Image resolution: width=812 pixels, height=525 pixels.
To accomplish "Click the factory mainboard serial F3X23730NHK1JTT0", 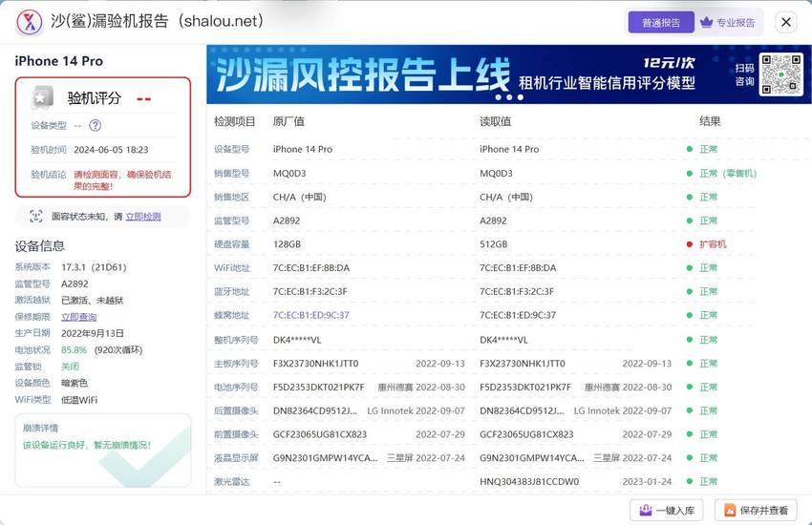I will pyautogui.click(x=315, y=364).
